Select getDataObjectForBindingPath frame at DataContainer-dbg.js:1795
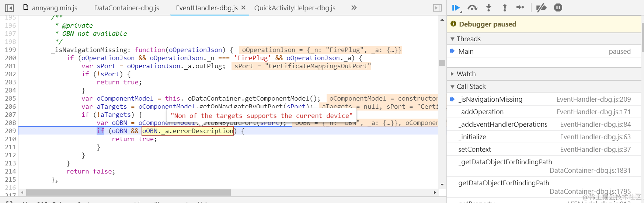This screenshot has height=203, width=644. [544, 187]
